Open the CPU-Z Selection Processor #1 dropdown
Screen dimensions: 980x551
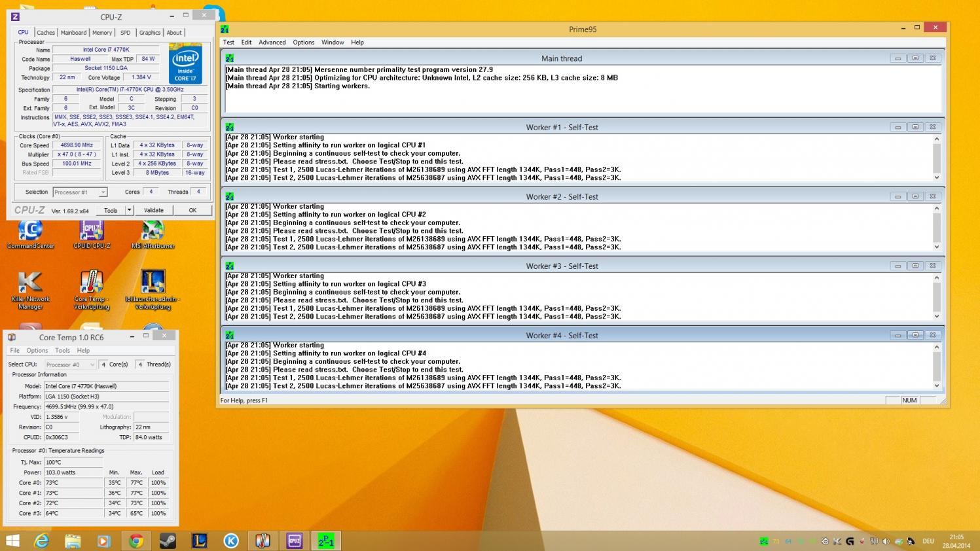(103, 192)
